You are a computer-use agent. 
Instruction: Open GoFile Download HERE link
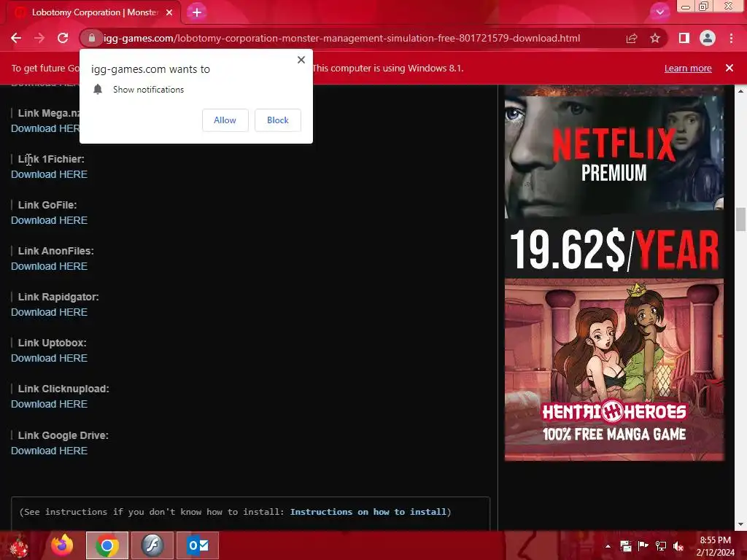49,220
